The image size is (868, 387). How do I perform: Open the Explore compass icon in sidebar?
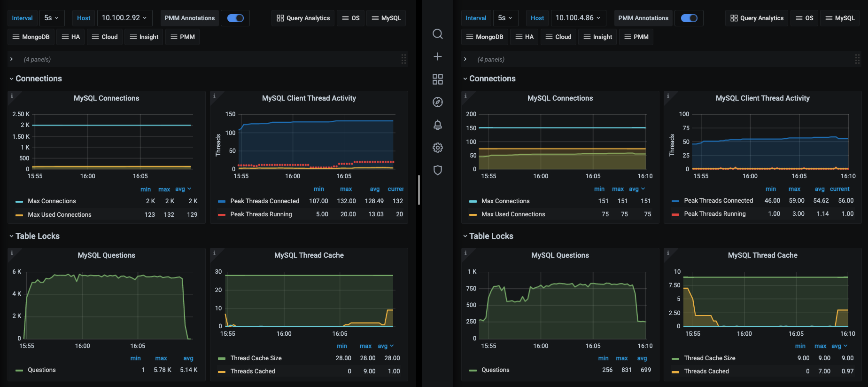tap(437, 102)
